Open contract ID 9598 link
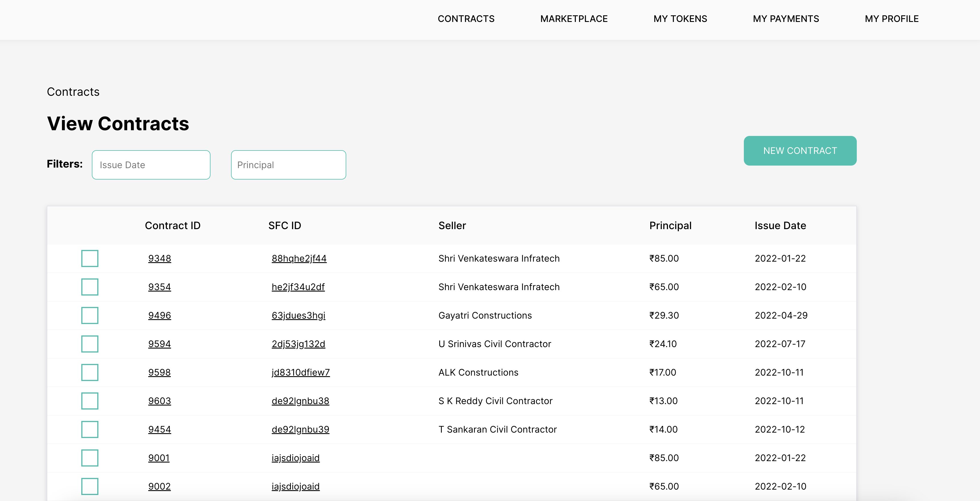The image size is (980, 501). click(159, 372)
